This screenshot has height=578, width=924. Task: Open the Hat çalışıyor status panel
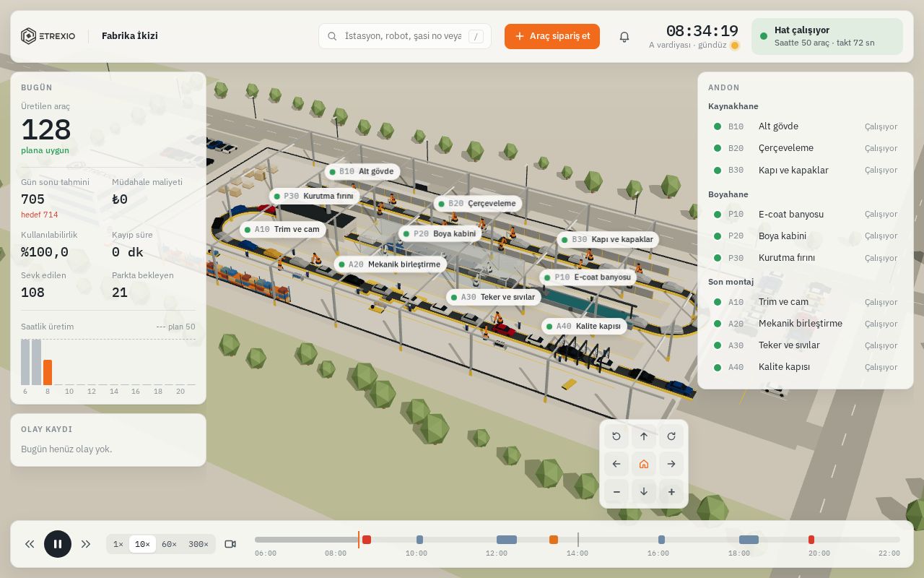827,36
